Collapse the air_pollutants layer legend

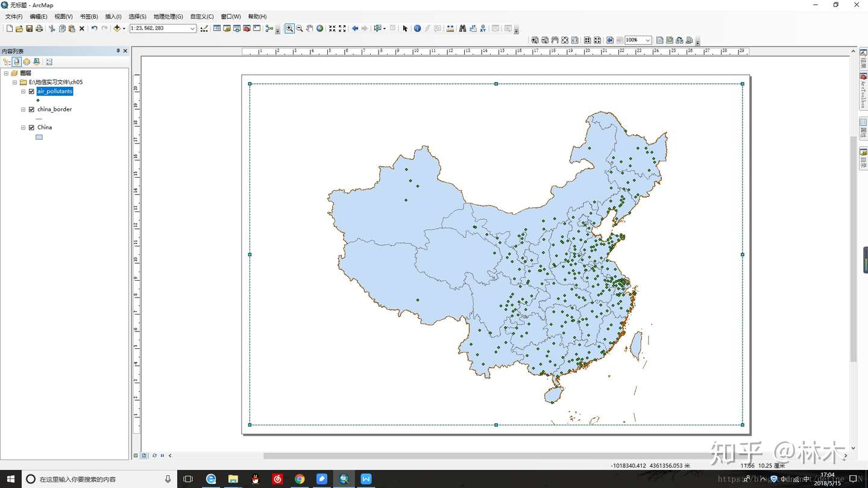(24, 92)
